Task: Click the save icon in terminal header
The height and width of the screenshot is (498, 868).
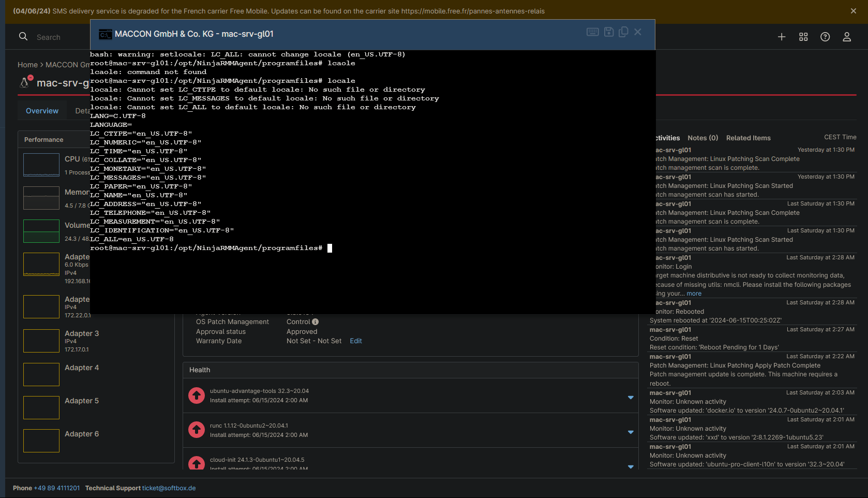Action: click(x=609, y=32)
